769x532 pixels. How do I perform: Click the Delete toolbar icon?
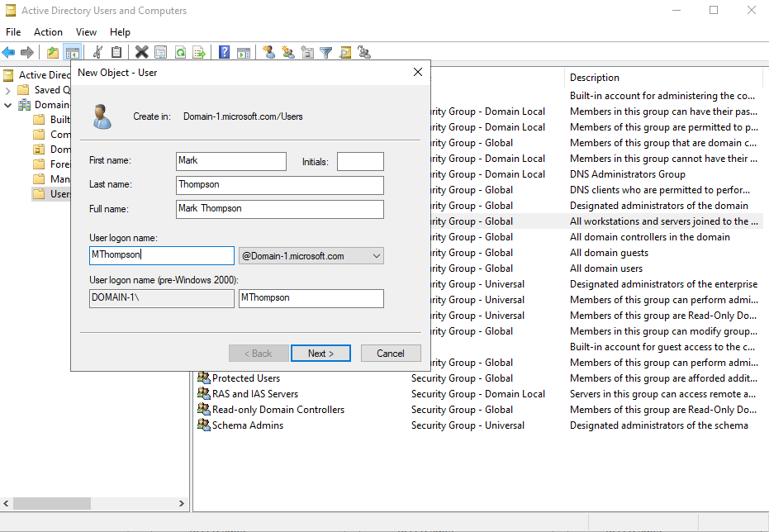(141, 52)
